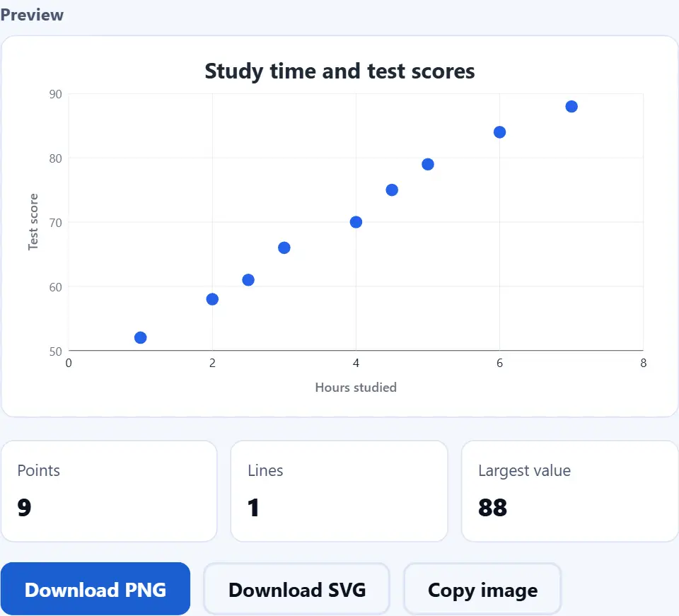Image resolution: width=679 pixels, height=616 pixels.
Task: Click the Preview heading
Action: tap(32, 15)
